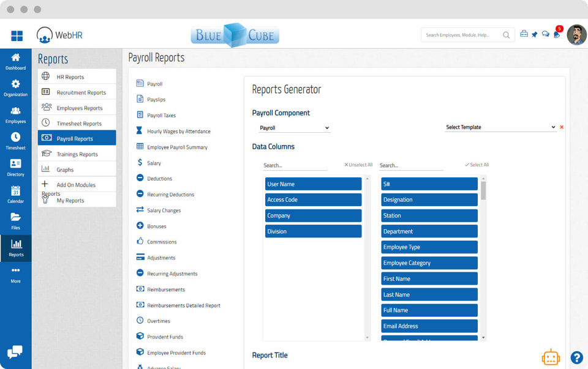
Task: Open the Dashboard home icon
Action: click(15, 58)
